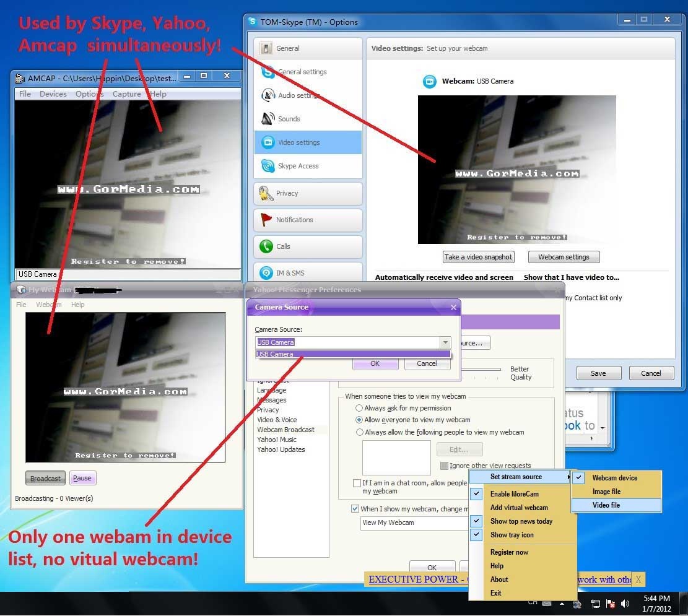Click the Skype logo in Options title bar

[252, 22]
